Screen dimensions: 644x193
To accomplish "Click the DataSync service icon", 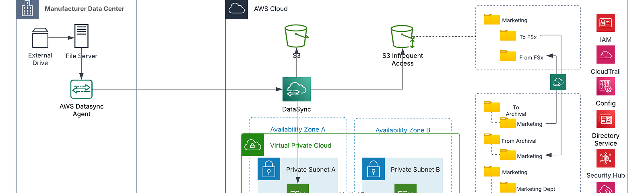I will tap(297, 89).
